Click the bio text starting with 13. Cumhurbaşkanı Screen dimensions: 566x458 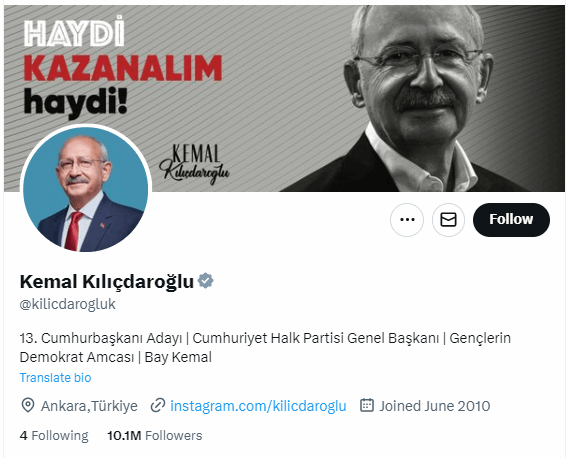point(265,348)
